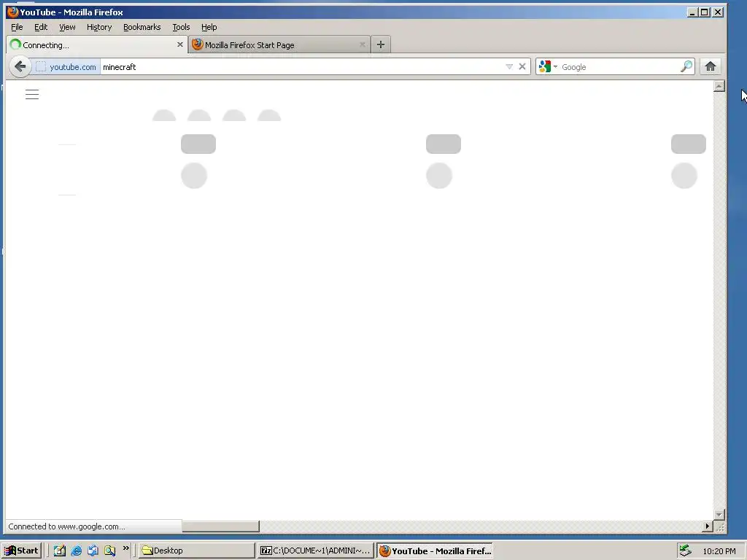Go to the Firefox home page icon
The image size is (747, 560).
711,66
